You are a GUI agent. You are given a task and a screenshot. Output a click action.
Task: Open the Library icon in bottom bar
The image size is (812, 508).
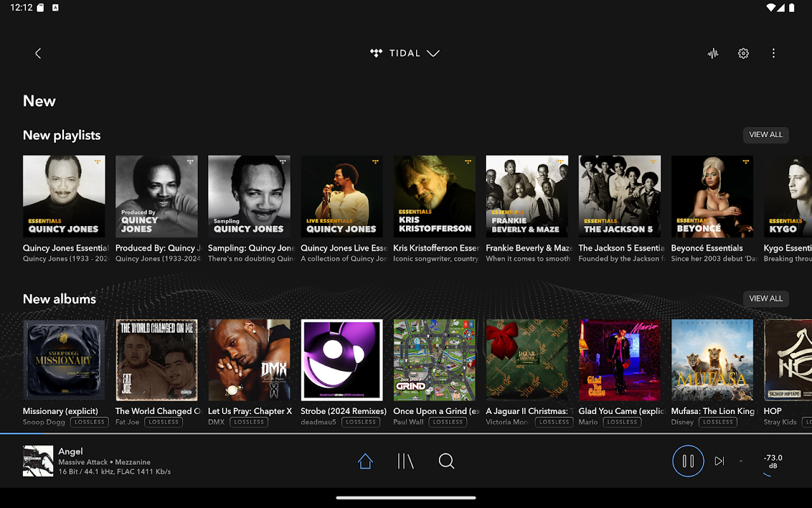tap(405, 461)
